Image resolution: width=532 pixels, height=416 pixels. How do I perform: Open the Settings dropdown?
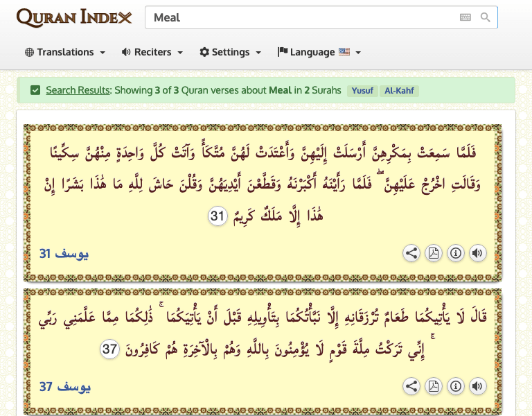click(x=230, y=52)
